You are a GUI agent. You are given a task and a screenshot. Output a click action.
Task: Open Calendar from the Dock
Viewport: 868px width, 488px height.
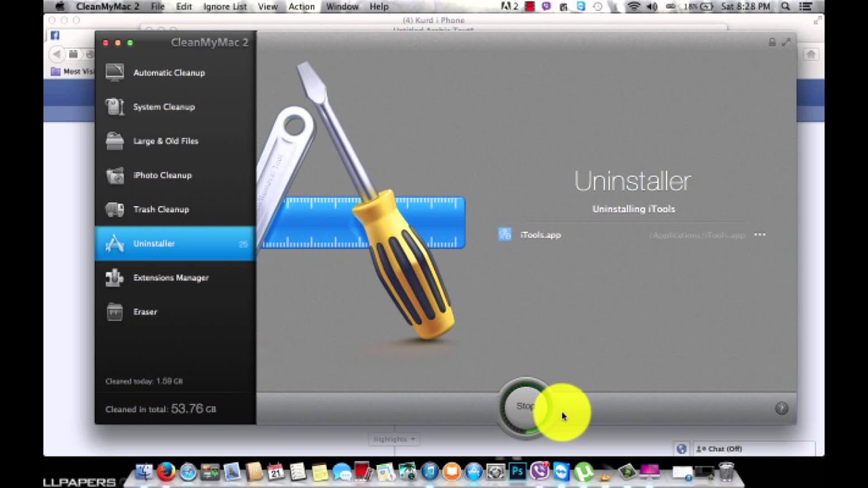tap(275, 472)
